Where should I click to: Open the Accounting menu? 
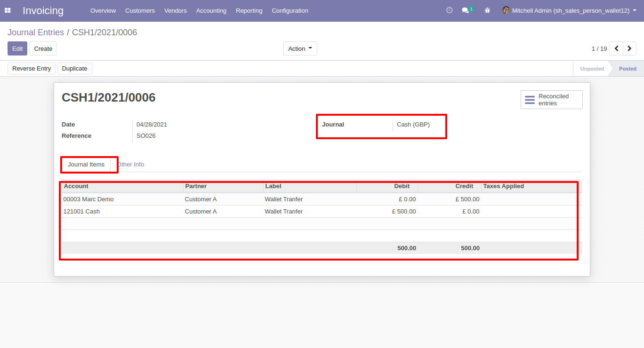point(211,10)
